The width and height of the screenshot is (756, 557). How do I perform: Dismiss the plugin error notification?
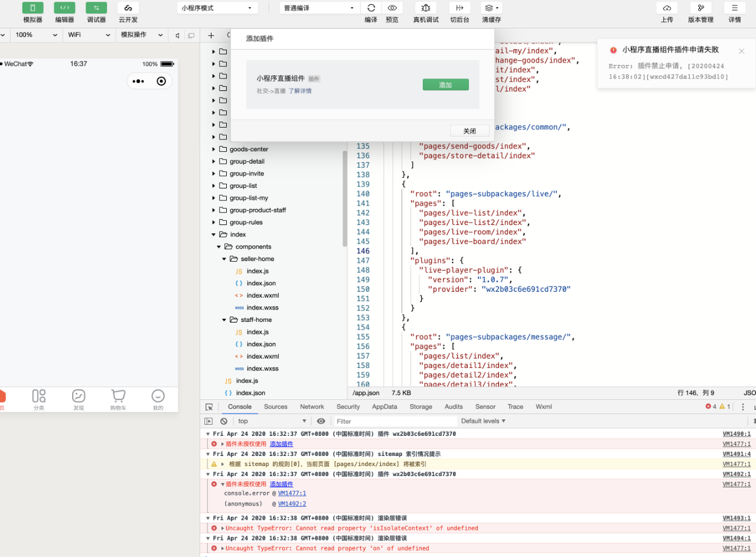[x=741, y=51]
